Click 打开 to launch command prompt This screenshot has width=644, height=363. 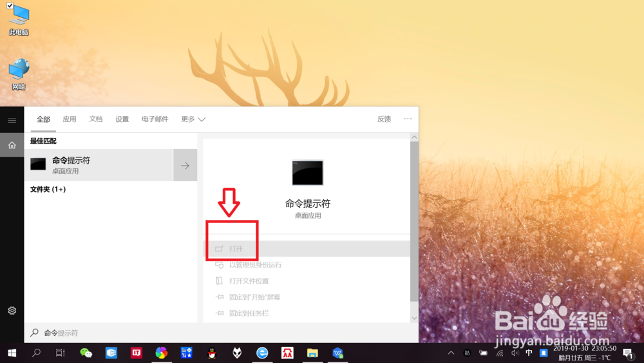pyautogui.click(x=307, y=248)
